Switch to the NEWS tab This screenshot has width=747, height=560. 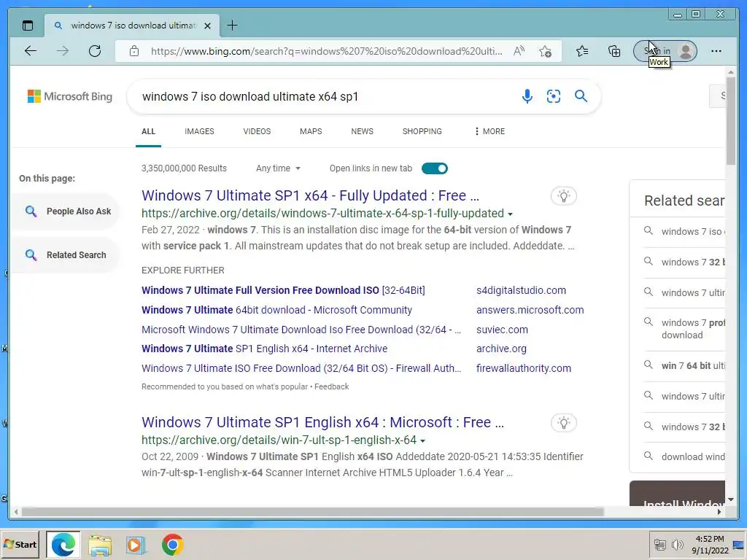coord(362,131)
